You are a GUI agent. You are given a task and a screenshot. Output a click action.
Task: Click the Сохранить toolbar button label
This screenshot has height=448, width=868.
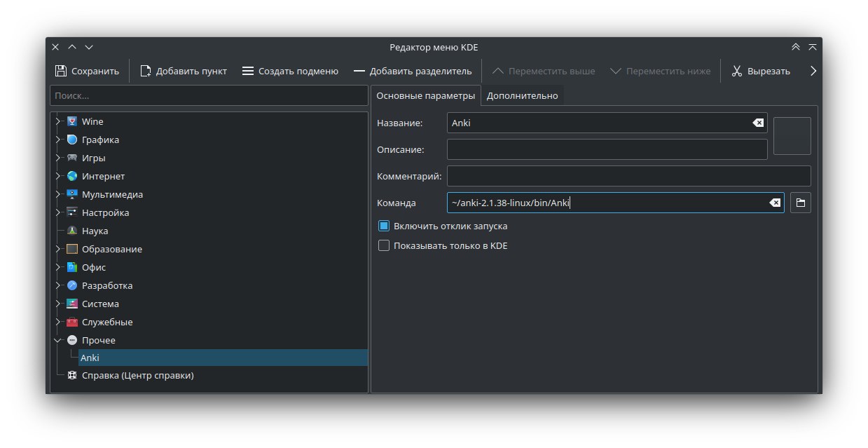(95, 71)
